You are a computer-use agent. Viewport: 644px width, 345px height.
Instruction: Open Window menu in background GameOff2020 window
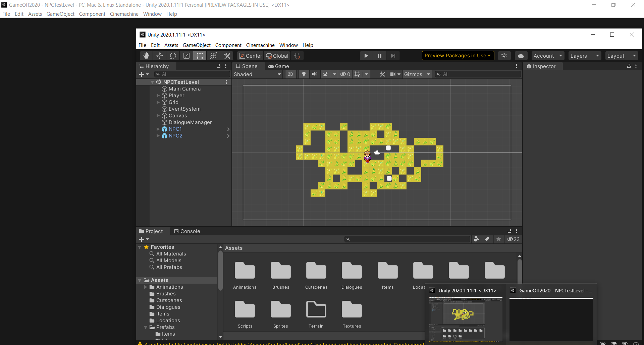(152, 14)
